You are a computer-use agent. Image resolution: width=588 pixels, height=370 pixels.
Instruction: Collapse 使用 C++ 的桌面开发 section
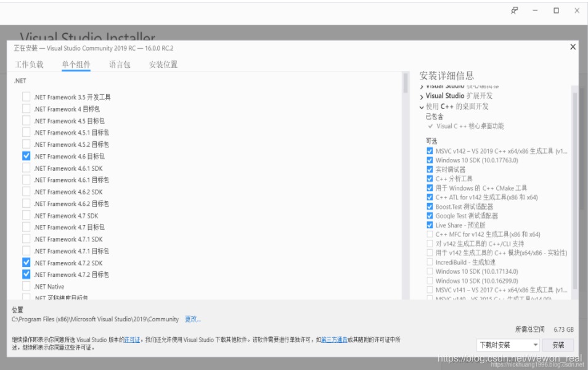point(422,107)
